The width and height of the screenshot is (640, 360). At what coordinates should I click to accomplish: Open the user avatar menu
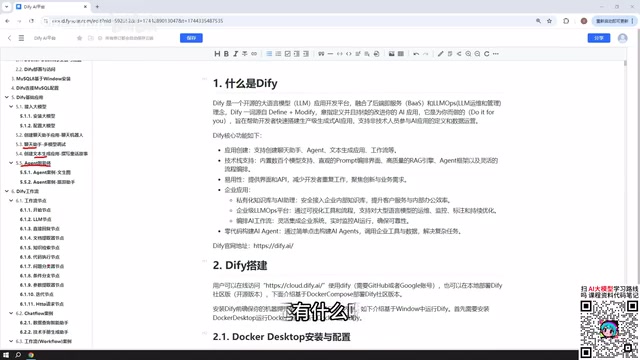(x=622, y=38)
